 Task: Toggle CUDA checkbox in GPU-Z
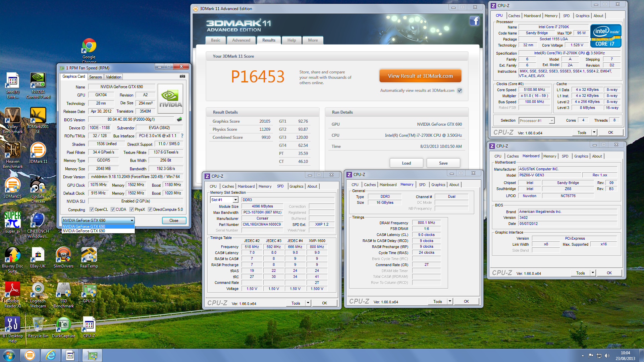point(113,209)
